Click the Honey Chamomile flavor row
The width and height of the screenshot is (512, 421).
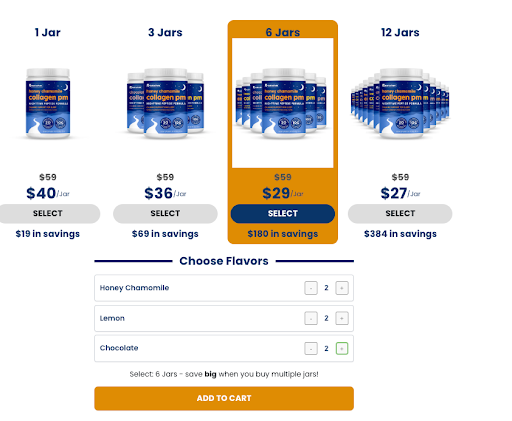point(224,288)
